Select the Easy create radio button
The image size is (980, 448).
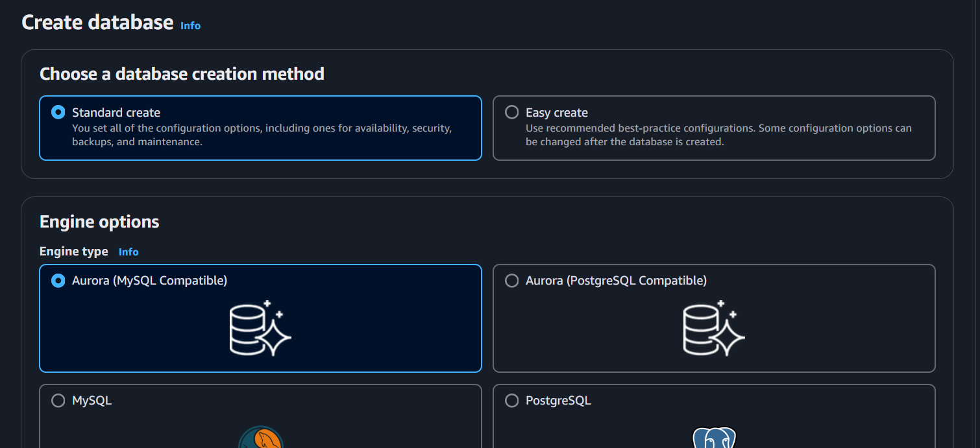pos(512,112)
